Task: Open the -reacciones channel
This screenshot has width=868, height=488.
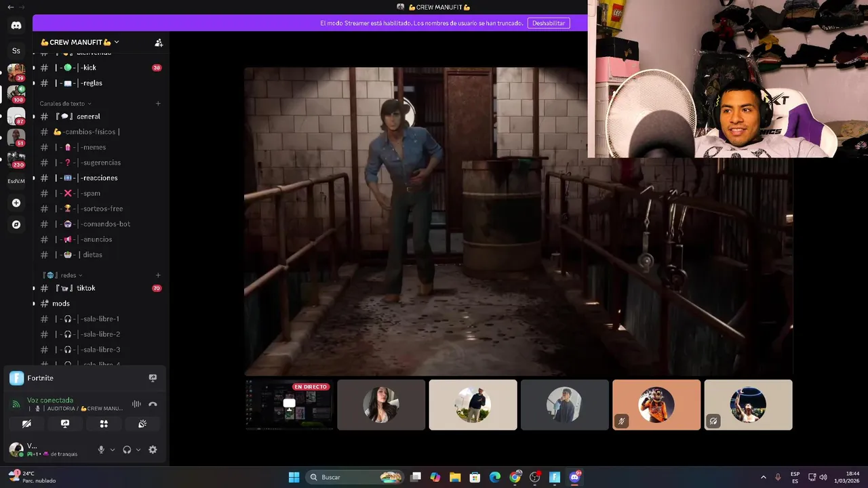Action: [100, 178]
